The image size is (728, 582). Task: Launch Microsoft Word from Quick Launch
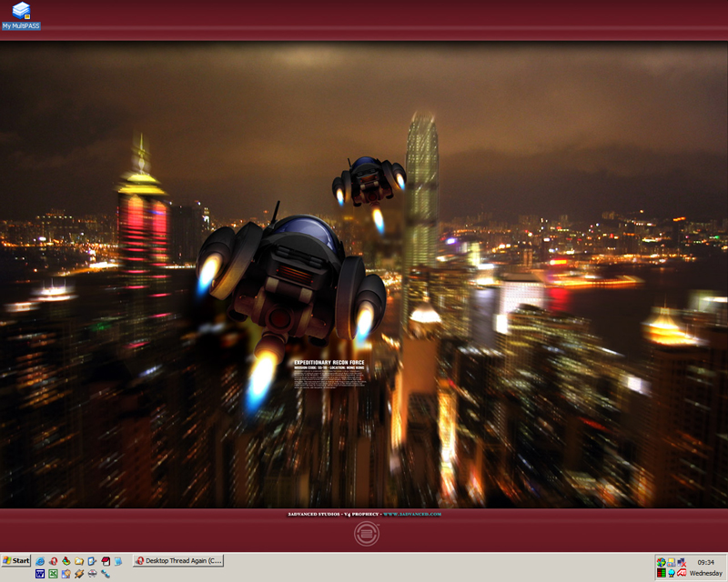(x=41, y=574)
